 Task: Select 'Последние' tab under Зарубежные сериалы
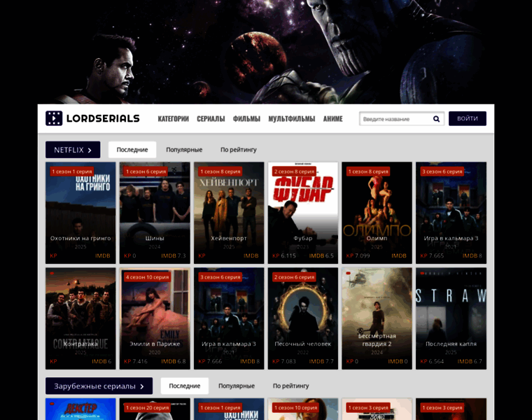[185, 386]
